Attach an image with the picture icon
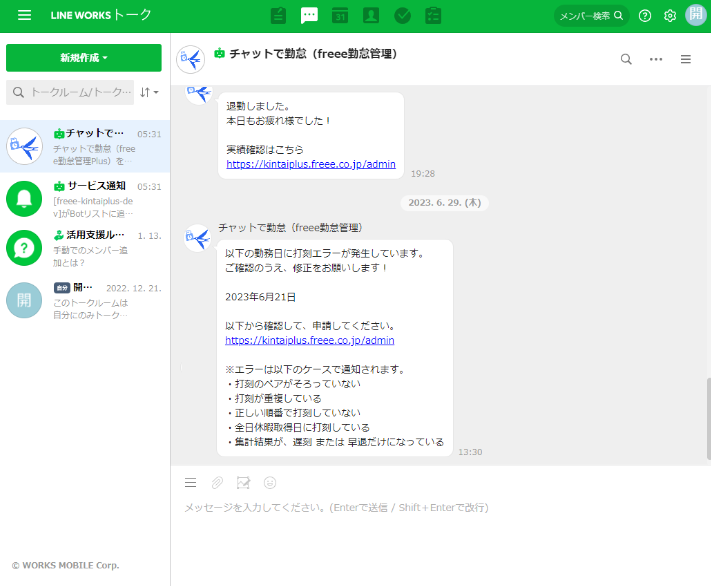The image size is (711, 586). click(243, 483)
